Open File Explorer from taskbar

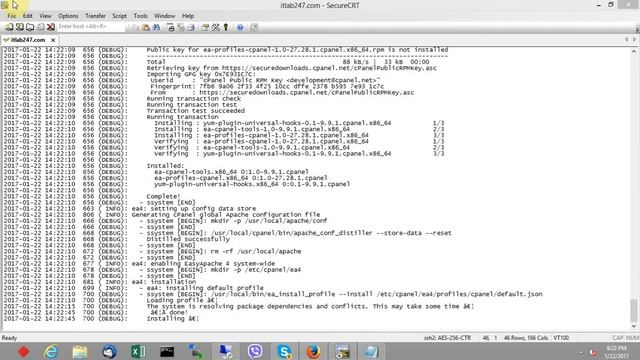[80, 351]
